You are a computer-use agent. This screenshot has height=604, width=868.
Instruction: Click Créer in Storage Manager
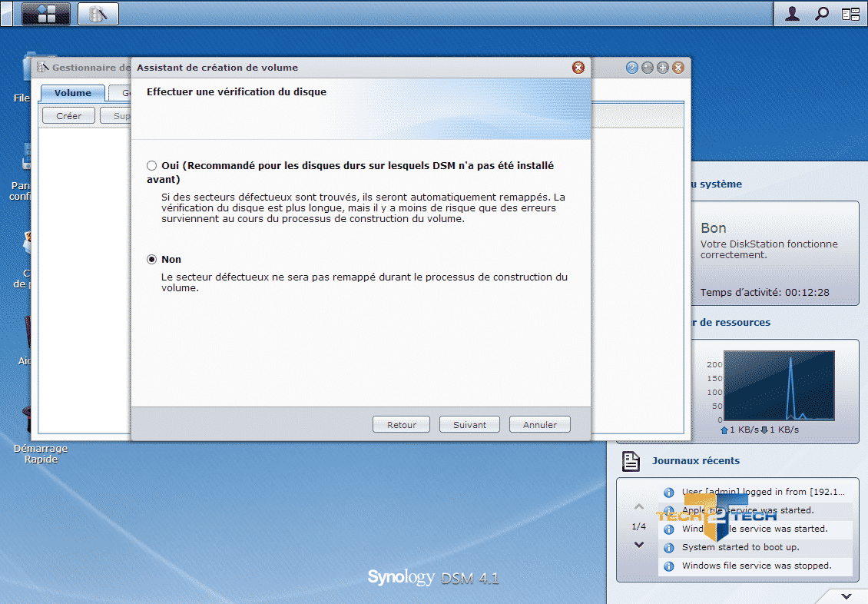[68, 116]
